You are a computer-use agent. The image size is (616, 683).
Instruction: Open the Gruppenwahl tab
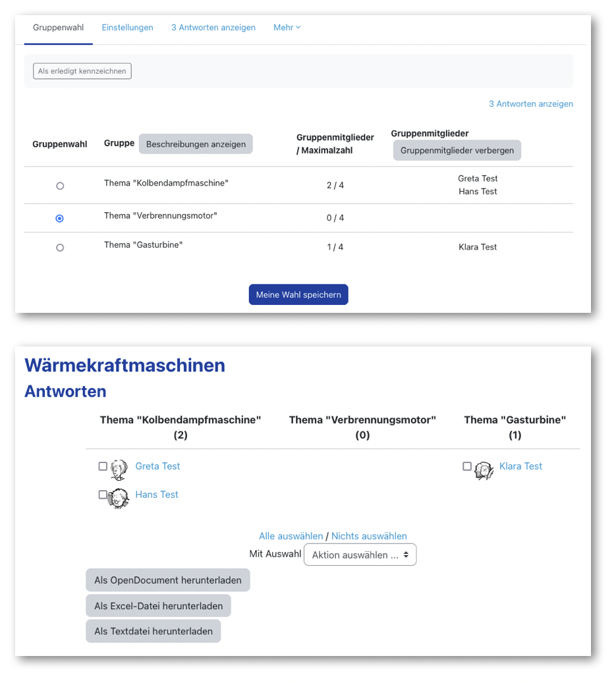pyautogui.click(x=59, y=28)
